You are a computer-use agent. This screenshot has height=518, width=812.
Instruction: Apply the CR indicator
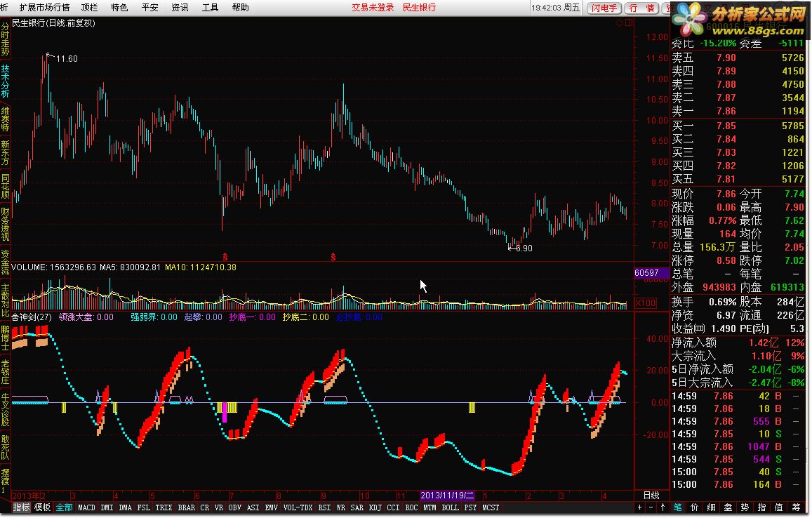(x=204, y=507)
